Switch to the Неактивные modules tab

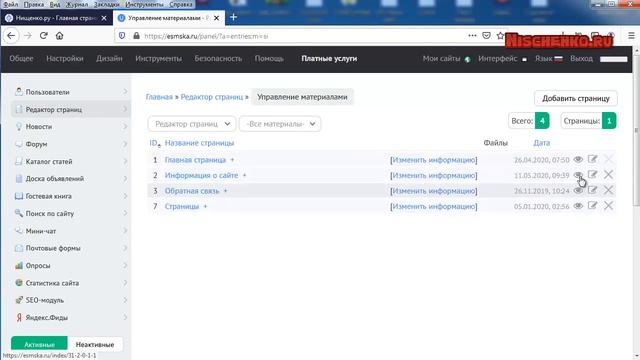[95, 344]
